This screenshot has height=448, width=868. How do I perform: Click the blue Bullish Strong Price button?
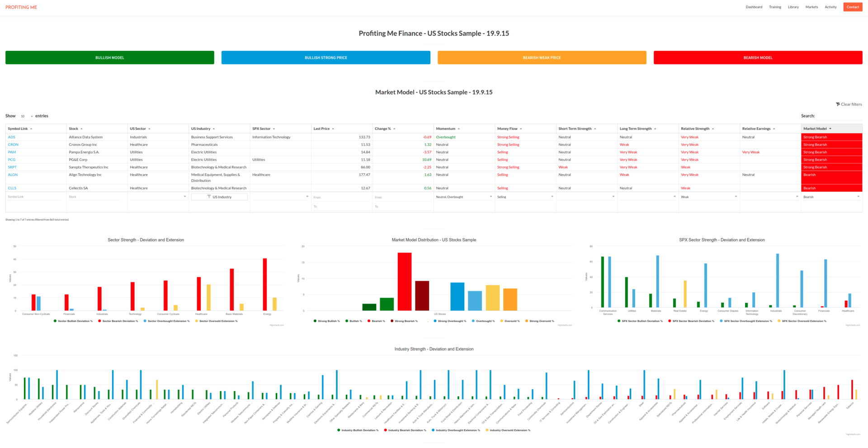coord(326,57)
